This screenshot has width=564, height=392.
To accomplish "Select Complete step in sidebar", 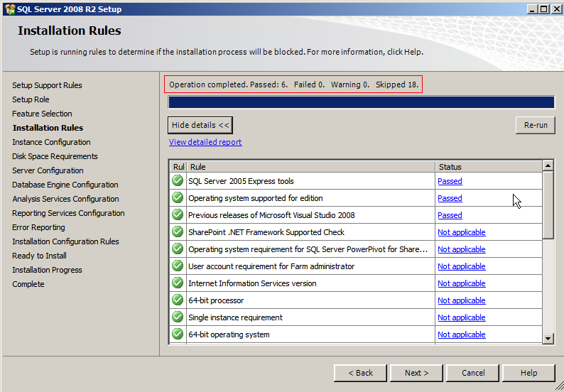I will 28,284.
